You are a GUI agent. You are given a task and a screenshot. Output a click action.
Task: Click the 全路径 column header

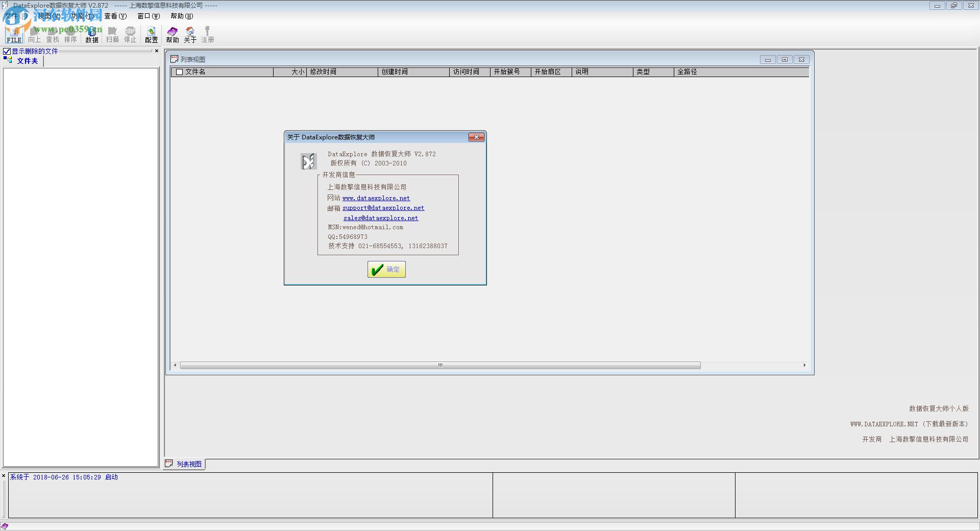coord(741,72)
